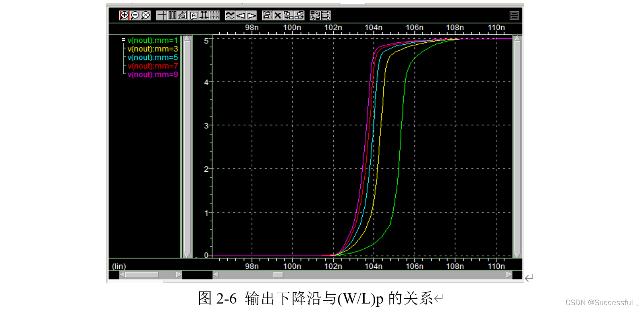644x310 pixels.
Task: Click the (lin) axis scale label
Action: (x=119, y=266)
